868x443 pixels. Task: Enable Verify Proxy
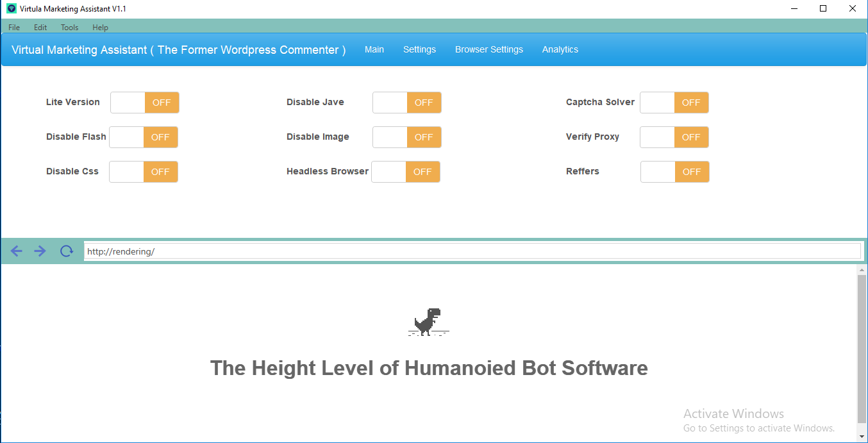[x=674, y=137]
